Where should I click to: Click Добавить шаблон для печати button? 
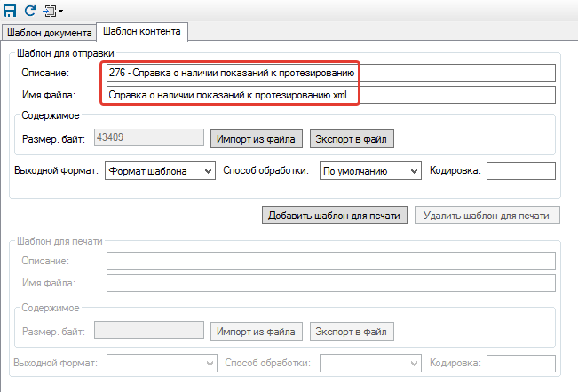[x=335, y=216]
